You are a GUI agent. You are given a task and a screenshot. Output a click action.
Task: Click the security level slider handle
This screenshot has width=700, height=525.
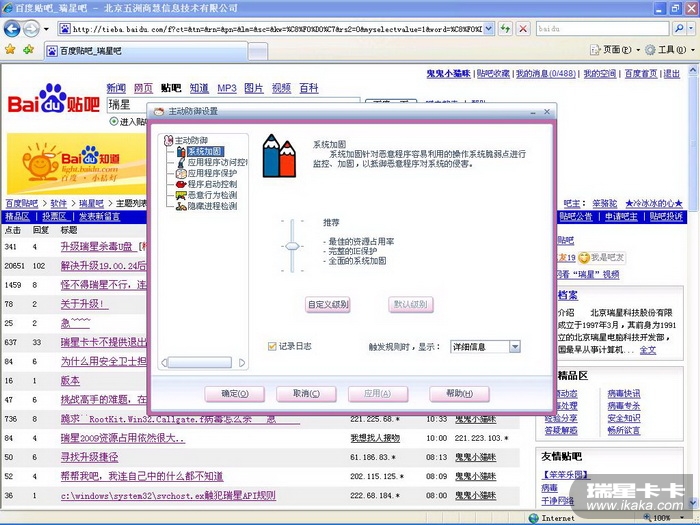[292, 246]
